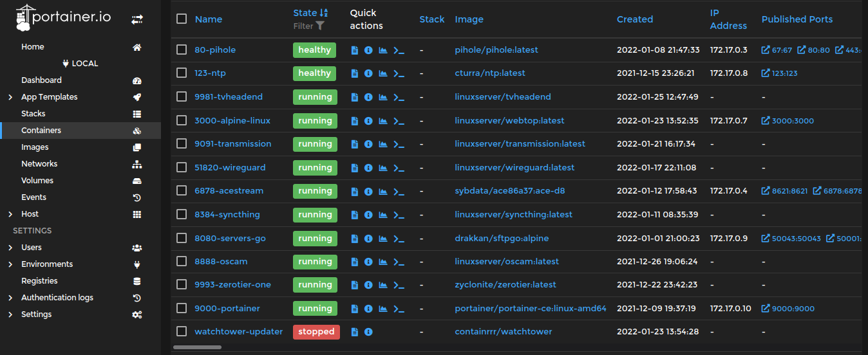Sort containers by Image column
Viewport: 868px width, 355px height.
click(469, 19)
